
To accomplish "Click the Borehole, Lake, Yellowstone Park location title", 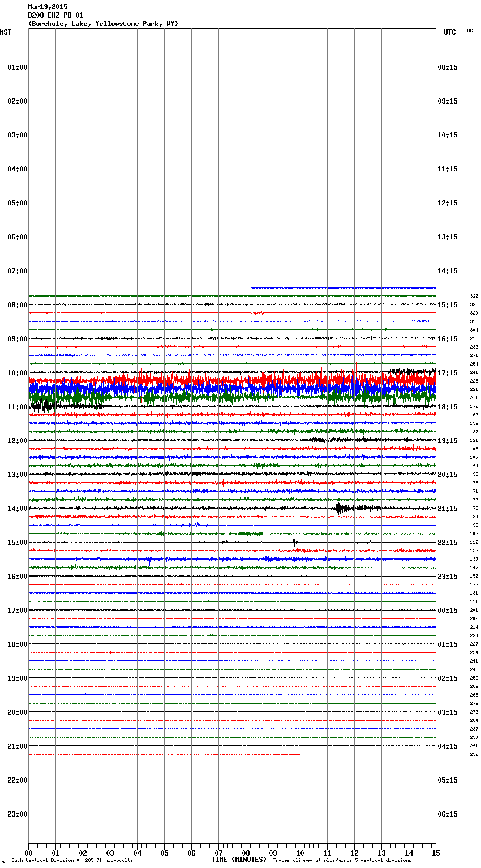I will [x=103, y=24].
